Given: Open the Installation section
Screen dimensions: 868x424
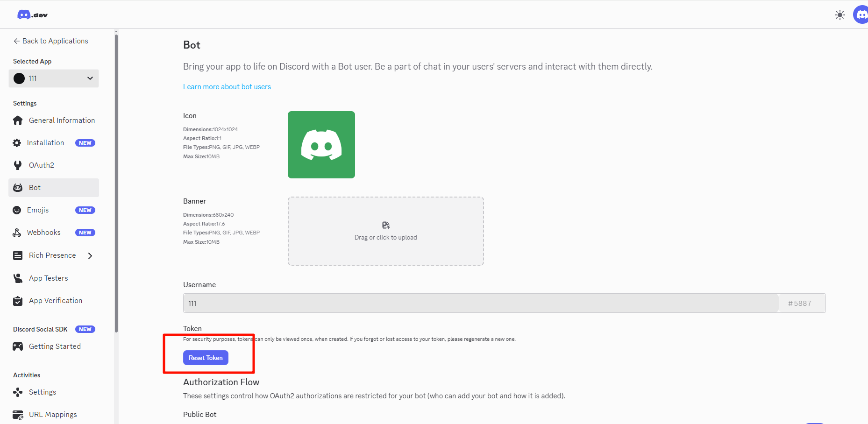Looking at the screenshot, I should coord(46,142).
